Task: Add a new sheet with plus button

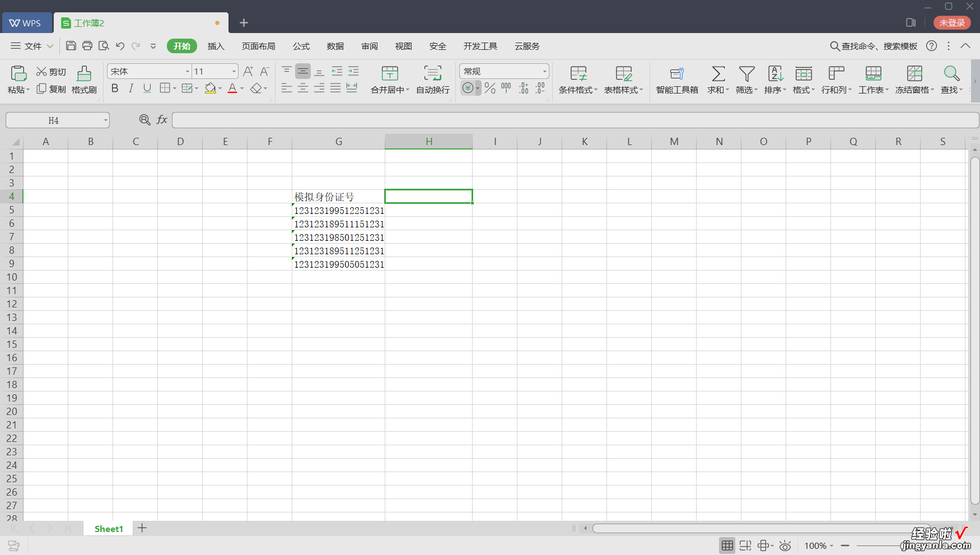Action: click(x=142, y=528)
